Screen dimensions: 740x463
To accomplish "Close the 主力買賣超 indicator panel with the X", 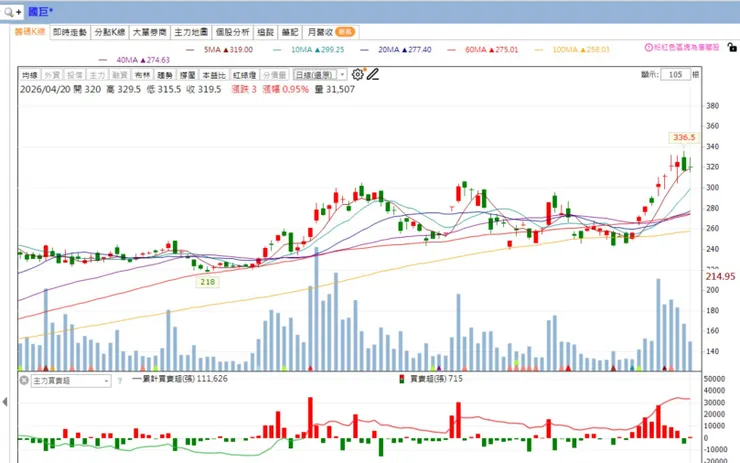I will tap(24, 380).
